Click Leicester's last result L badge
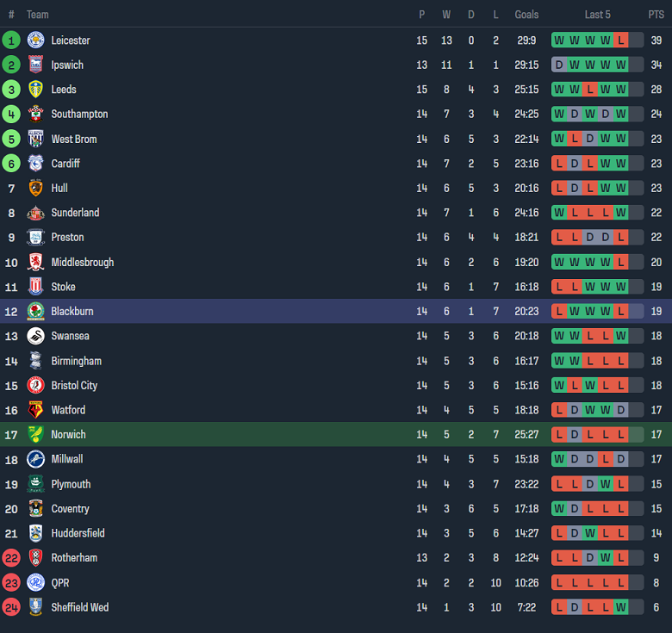 coord(620,40)
